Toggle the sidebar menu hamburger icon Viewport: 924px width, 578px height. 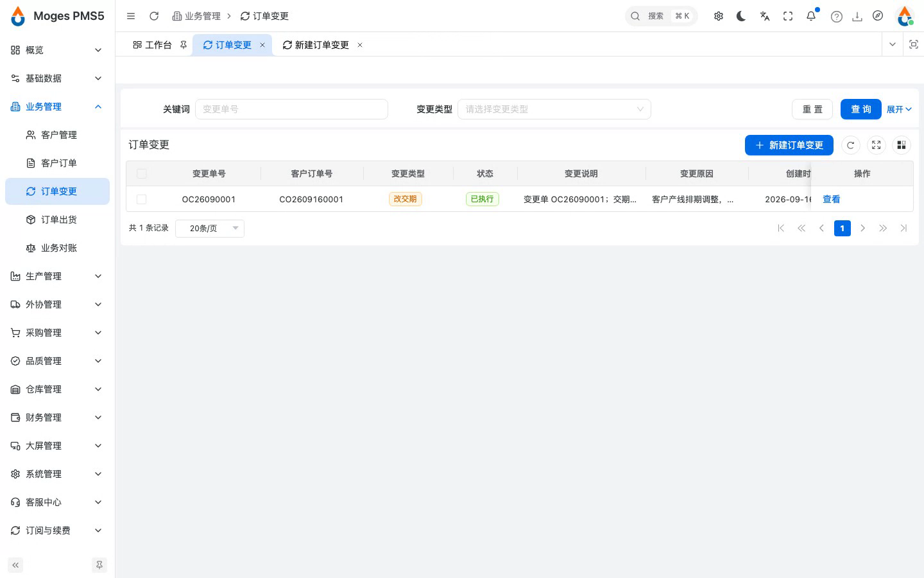[x=131, y=16]
